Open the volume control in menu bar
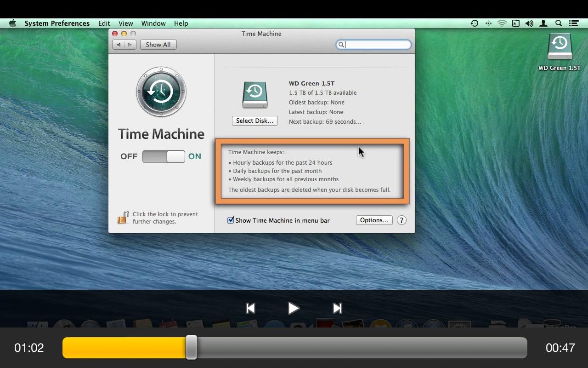 [529, 23]
